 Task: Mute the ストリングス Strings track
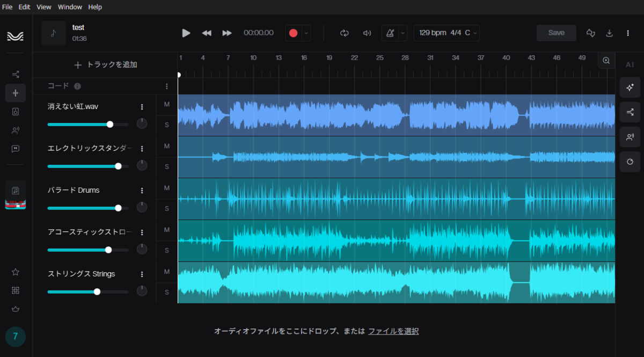coord(167,272)
